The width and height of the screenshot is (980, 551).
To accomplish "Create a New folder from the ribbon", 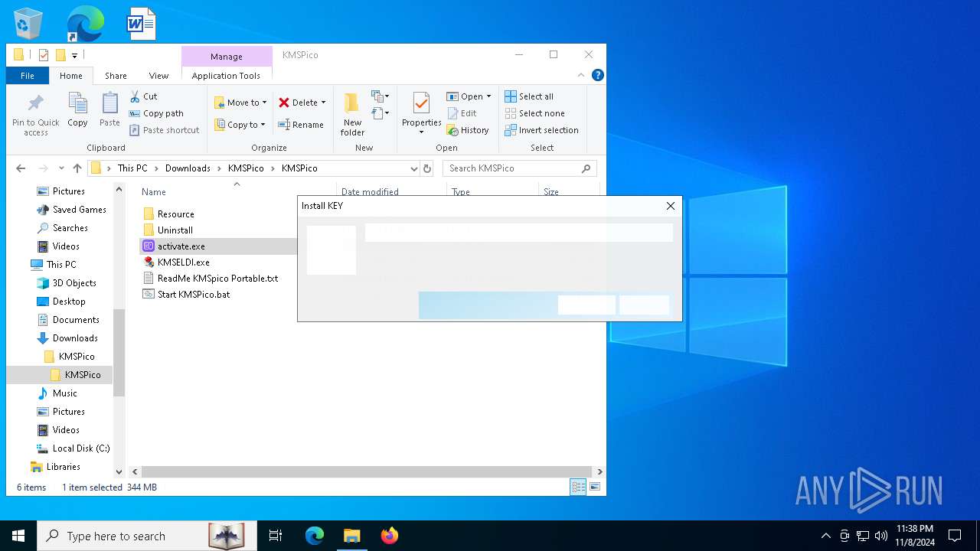I will pos(352,115).
